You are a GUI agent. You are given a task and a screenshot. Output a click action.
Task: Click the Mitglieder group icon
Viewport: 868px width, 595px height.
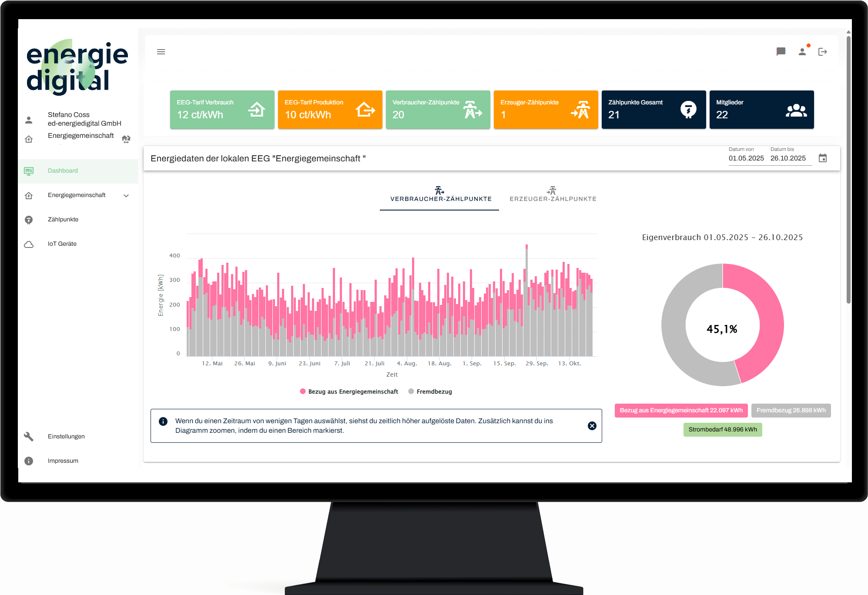click(796, 110)
